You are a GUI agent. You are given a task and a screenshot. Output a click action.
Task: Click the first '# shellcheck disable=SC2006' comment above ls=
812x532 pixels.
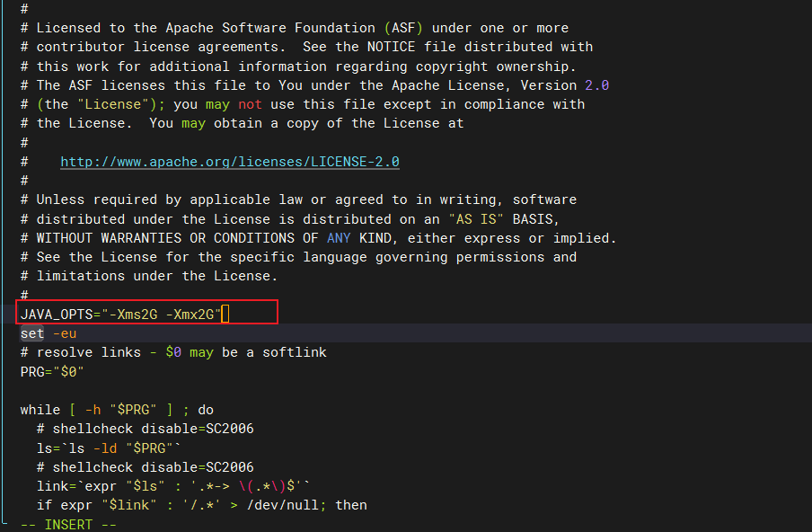145,429
